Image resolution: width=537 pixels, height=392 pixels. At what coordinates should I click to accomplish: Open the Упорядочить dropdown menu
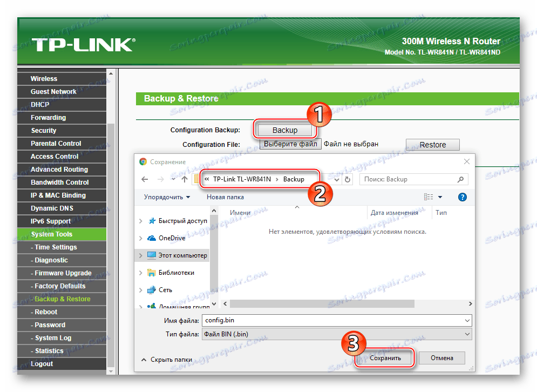(167, 197)
